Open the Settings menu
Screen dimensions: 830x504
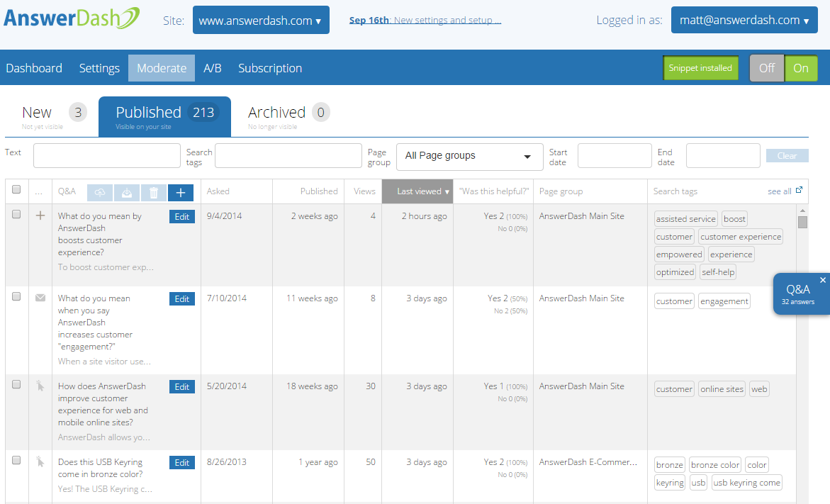coord(99,68)
